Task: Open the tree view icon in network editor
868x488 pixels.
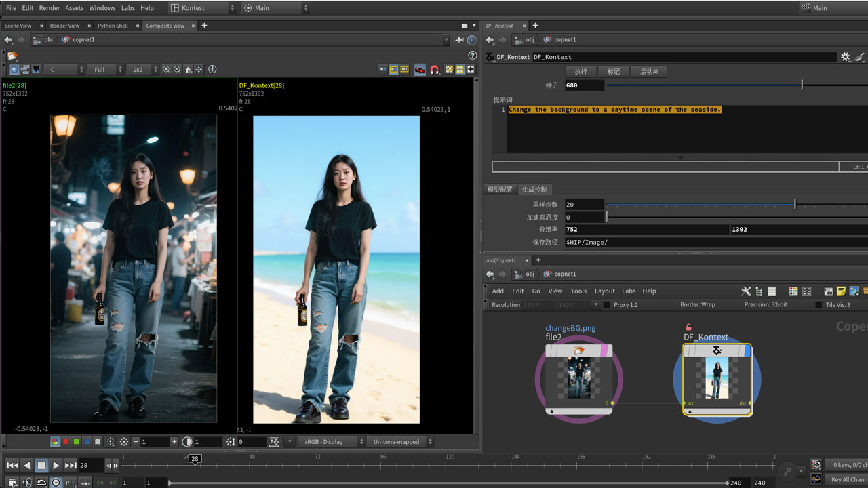Action: click(759, 291)
